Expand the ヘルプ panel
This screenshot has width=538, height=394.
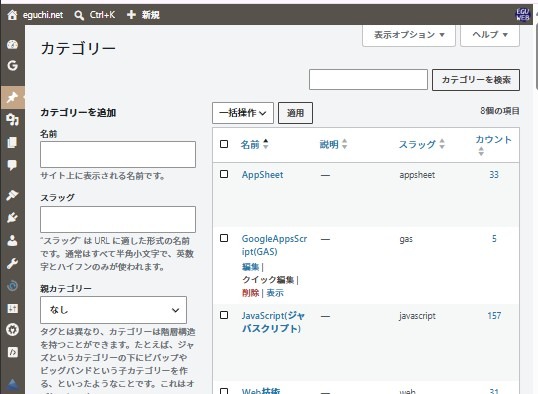point(490,35)
